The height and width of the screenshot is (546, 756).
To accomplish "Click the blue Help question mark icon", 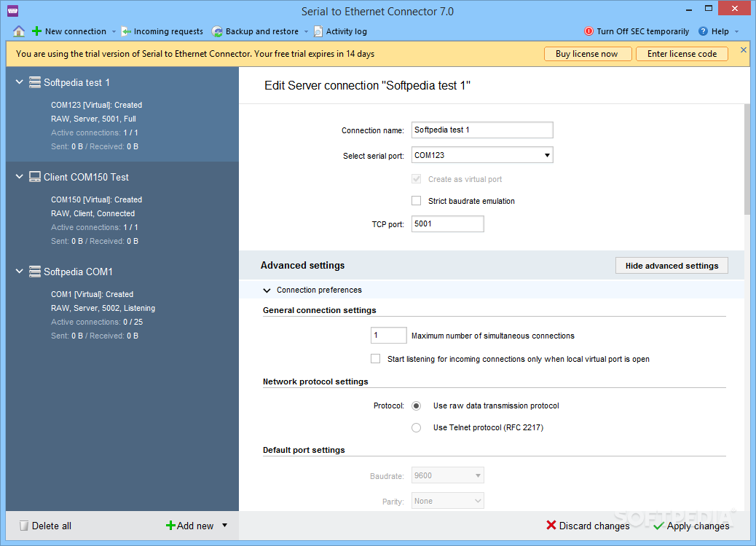I will point(703,31).
